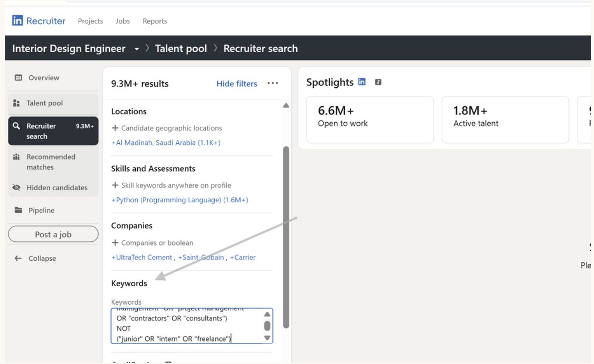
Task: Add skill keywords anywhere on profile
Action: tap(171, 185)
